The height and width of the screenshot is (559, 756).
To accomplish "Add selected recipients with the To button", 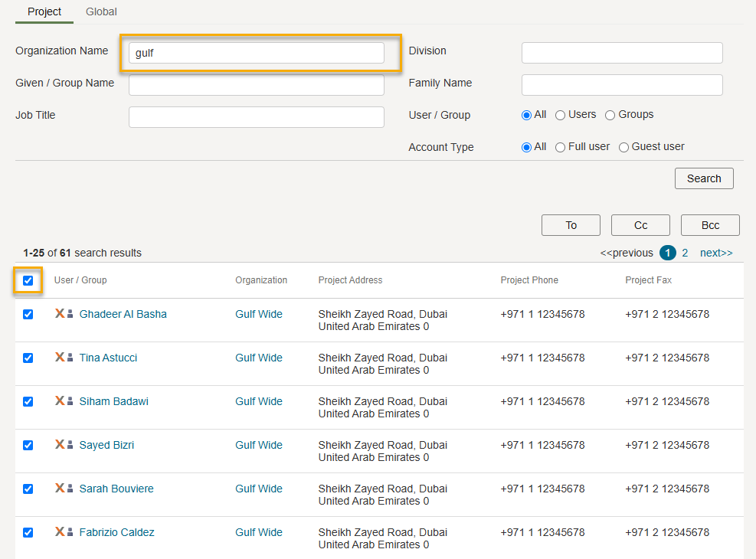I will (571, 225).
